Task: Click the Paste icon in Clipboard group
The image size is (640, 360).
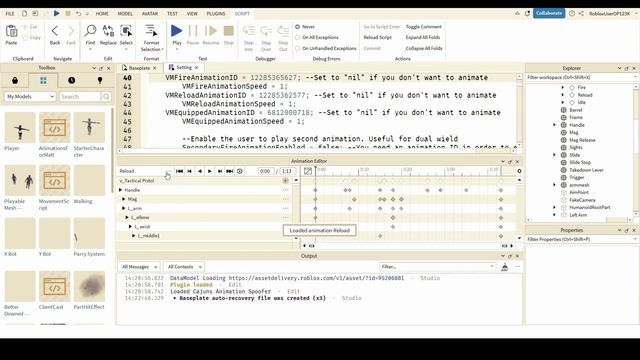Action: click(x=11, y=31)
